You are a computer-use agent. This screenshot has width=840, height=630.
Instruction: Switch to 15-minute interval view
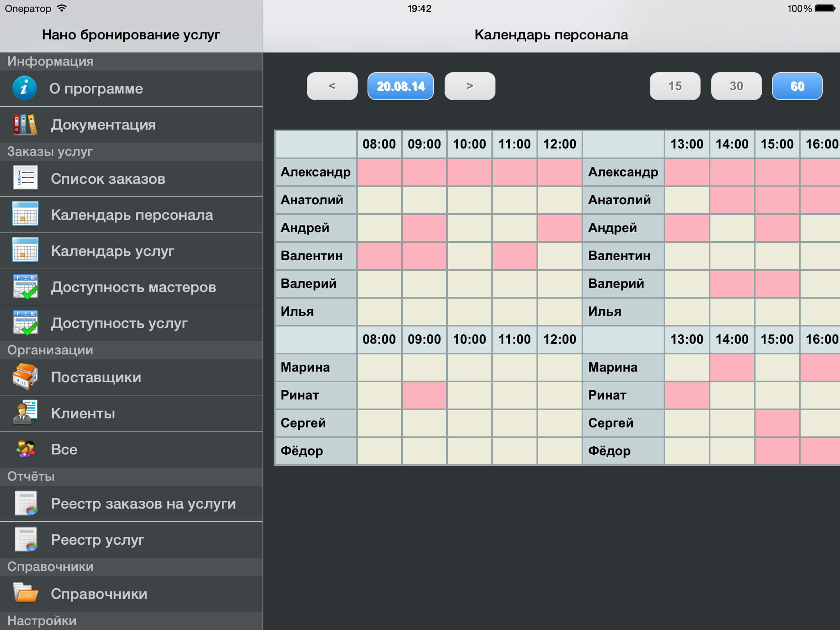point(675,86)
